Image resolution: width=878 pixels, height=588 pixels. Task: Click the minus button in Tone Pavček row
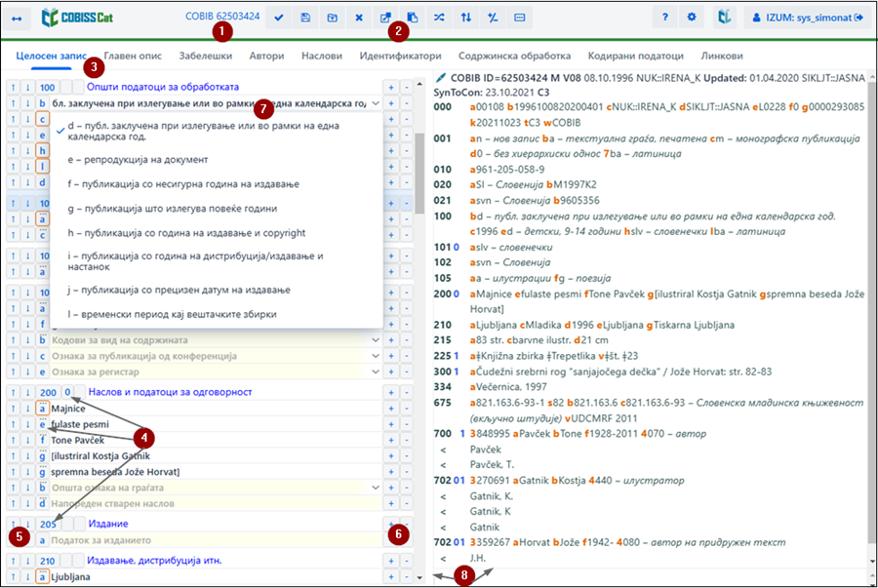(x=407, y=441)
